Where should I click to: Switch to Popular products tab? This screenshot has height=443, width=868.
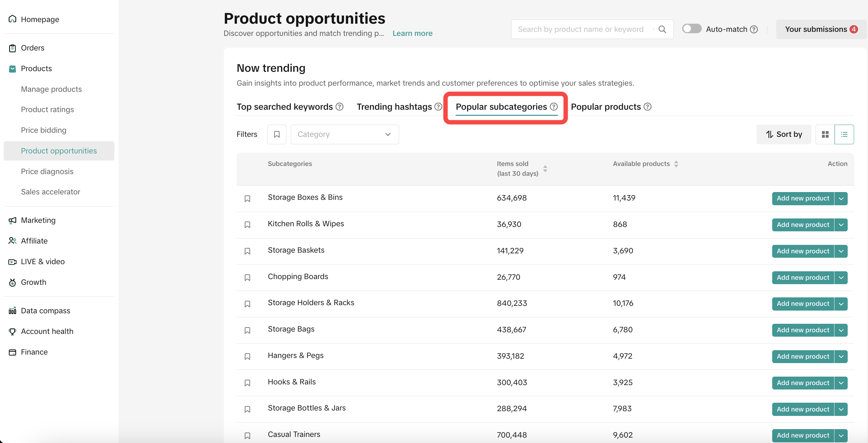[x=606, y=107]
